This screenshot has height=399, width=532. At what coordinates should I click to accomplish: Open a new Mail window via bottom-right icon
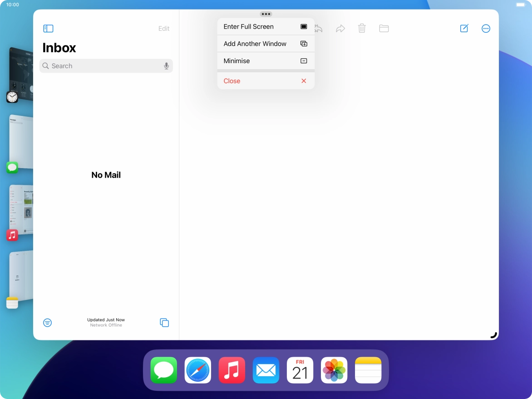[x=164, y=322]
